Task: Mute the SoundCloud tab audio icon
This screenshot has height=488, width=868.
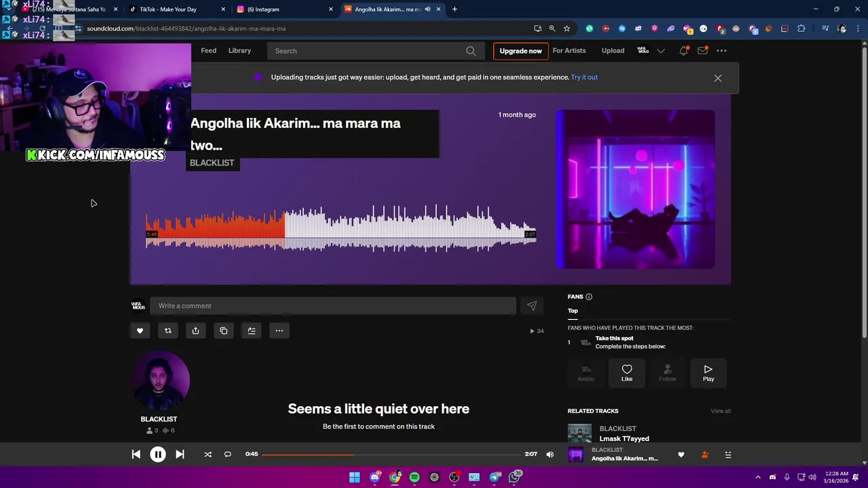Action: (x=427, y=9)
